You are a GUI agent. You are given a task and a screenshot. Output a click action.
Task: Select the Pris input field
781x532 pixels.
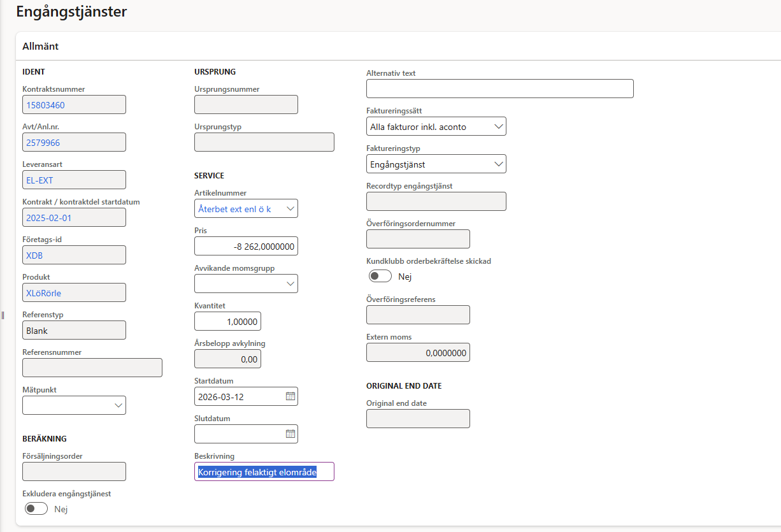pos(246,246)
